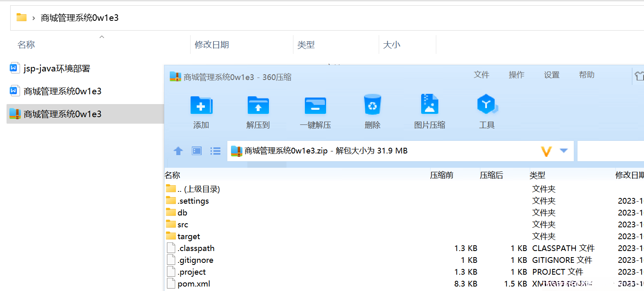Open the 图片压缩 image compression tool
644x291 pixels.
430,104
